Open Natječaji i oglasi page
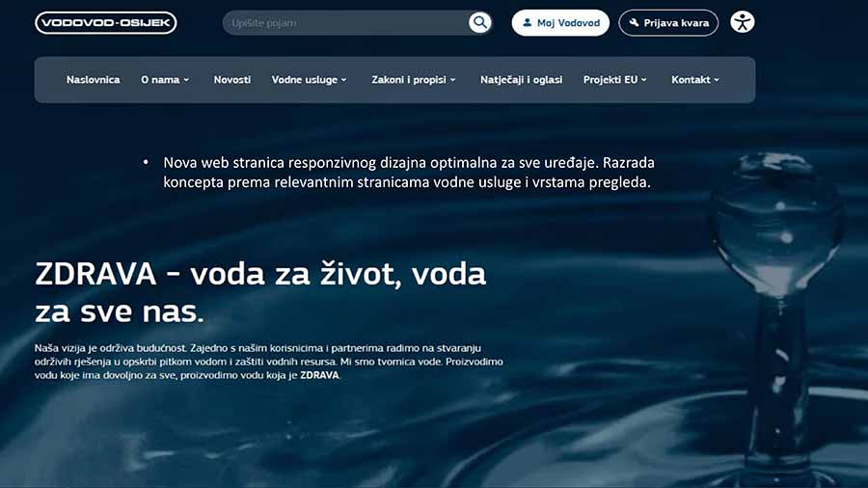 521,80
